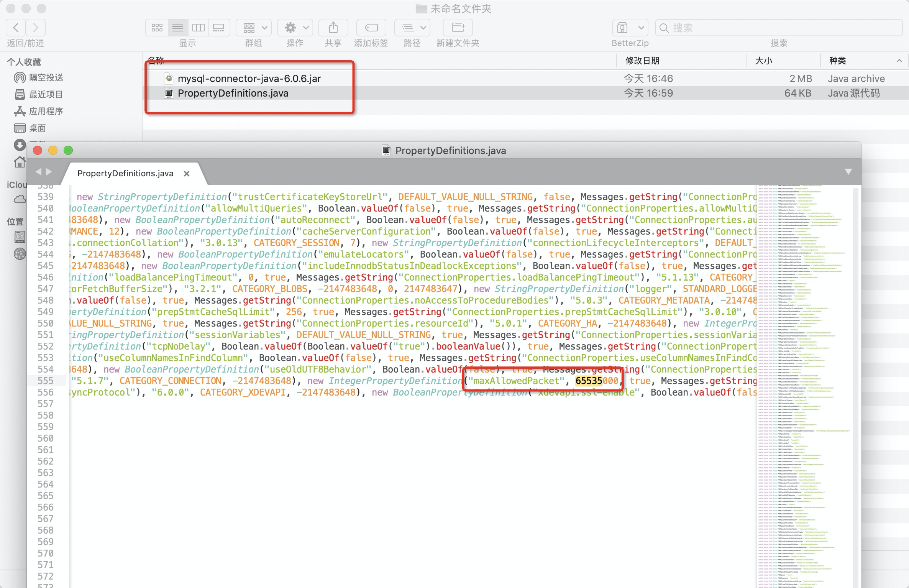Click line number 539 in gutter

pyautogui.click(x=46, y=197)
